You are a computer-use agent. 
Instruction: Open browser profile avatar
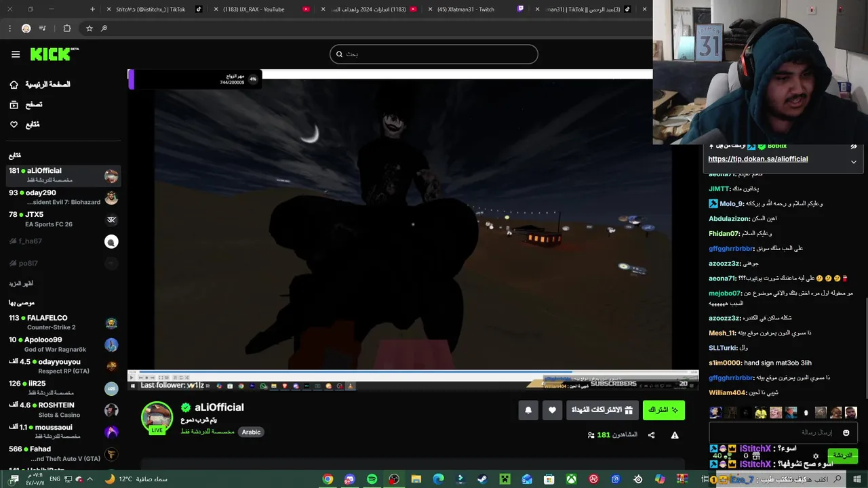point(26,28)
